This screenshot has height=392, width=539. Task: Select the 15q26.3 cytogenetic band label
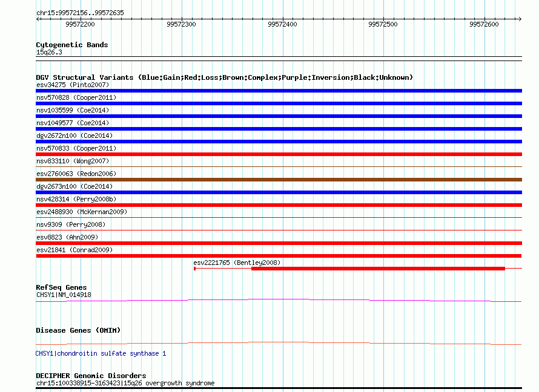49,52
